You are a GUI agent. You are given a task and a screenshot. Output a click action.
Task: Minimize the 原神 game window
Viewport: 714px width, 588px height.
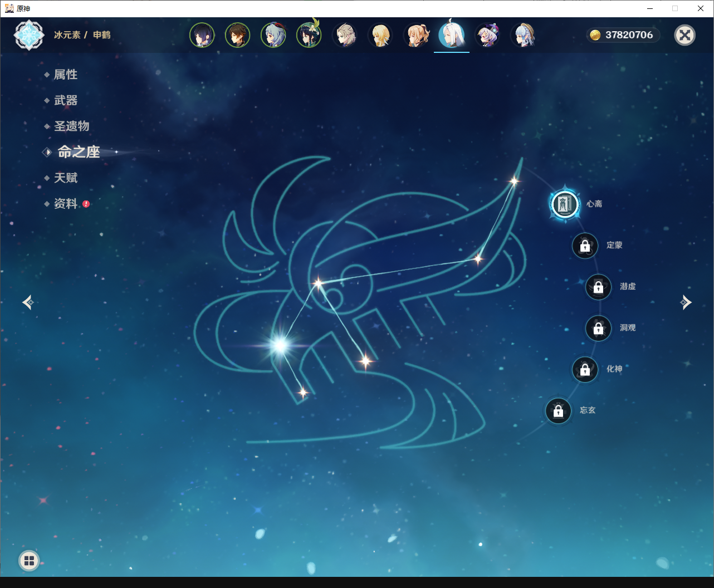pyautogui.click(x=650, y=8)
